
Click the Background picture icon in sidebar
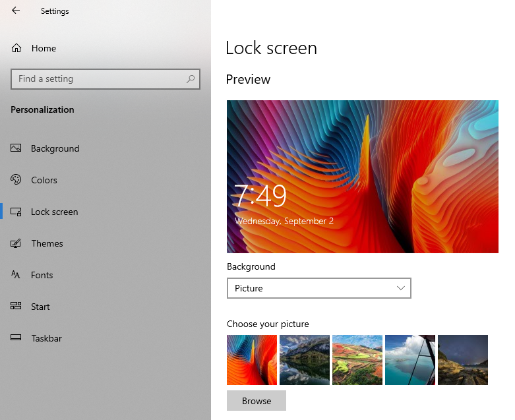pyautogui.click(x=16, y=148)
